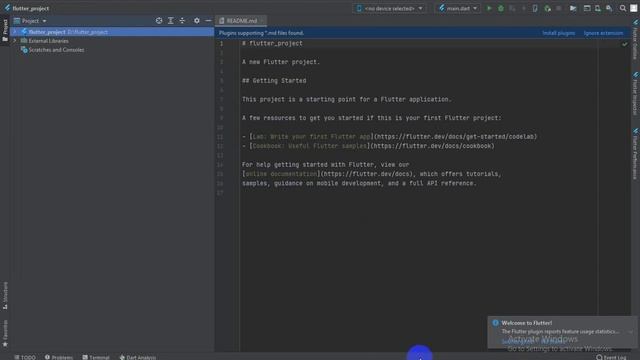Open the Flutter Inspector side tool window
640x360 pixels.
pyautogui.click(x=635, y=94)
